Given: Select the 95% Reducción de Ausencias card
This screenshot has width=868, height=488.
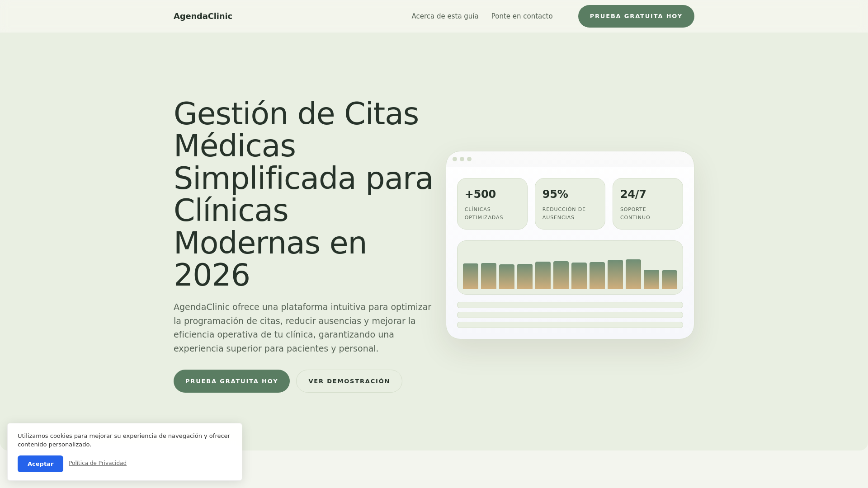Looking at the screenshot, I should tap(570, 204).
